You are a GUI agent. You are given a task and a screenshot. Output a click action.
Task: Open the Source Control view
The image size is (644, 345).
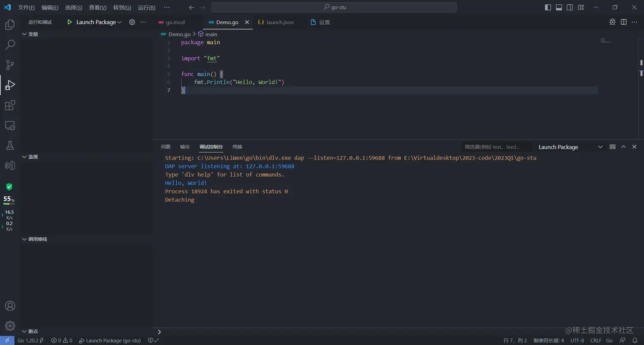pos(10,65)
